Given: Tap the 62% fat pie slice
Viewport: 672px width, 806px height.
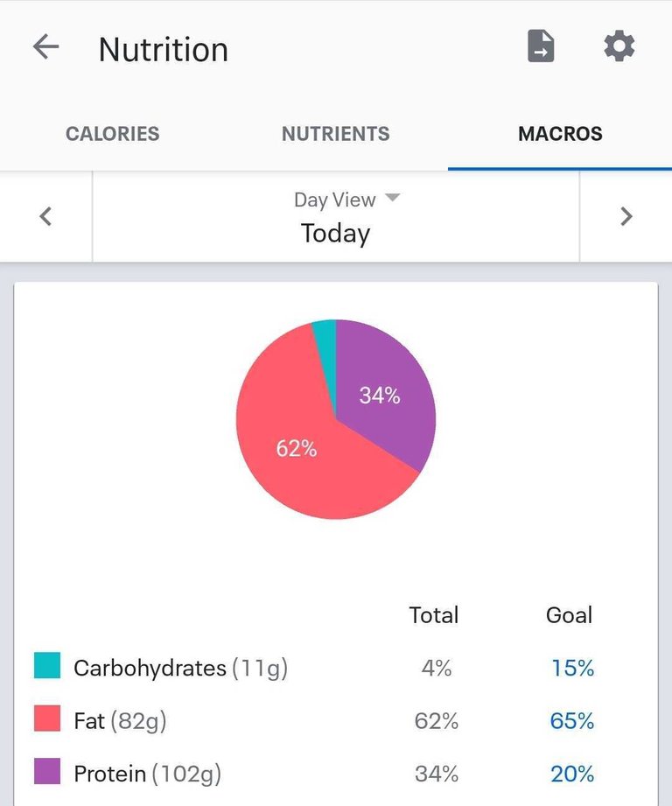Looking at the screenshot, I should pos(297,448).
